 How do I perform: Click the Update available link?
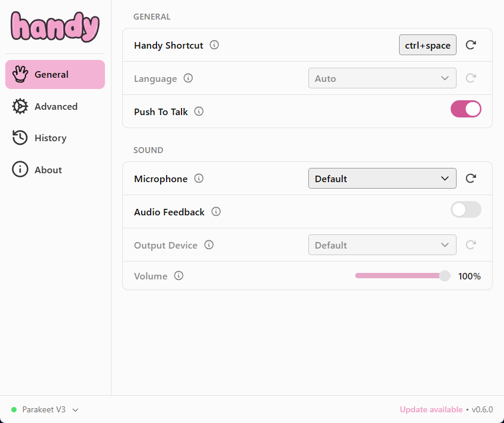tap(431, 409)
